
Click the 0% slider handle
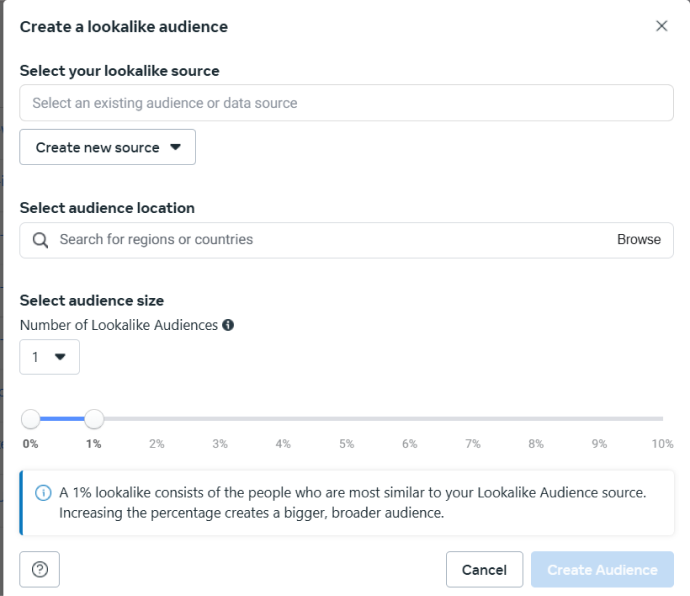pos(31,419)
